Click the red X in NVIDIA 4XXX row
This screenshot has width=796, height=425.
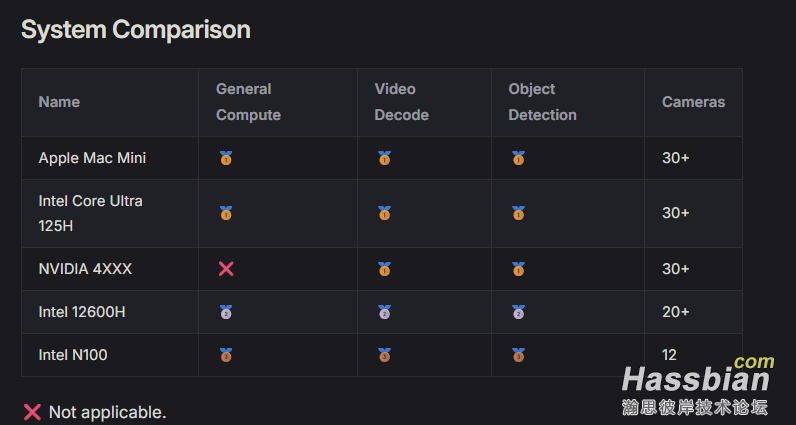tap(226, 269)
